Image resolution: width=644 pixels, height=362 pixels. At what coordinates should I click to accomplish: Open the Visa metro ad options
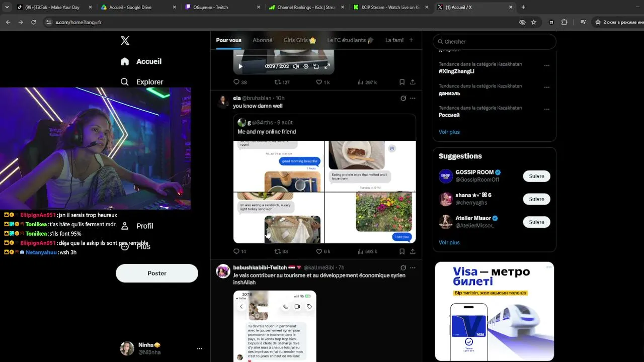coord(549,267)
